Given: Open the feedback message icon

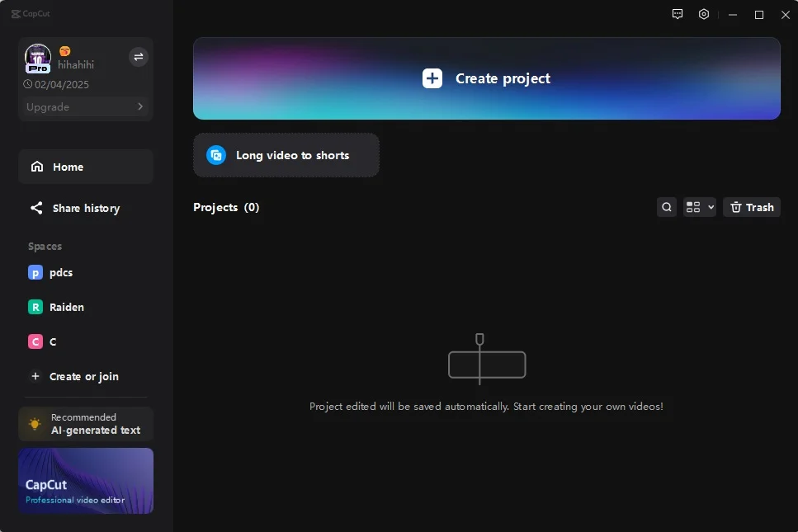Looking at the screenshot, I should pos(677,14).
